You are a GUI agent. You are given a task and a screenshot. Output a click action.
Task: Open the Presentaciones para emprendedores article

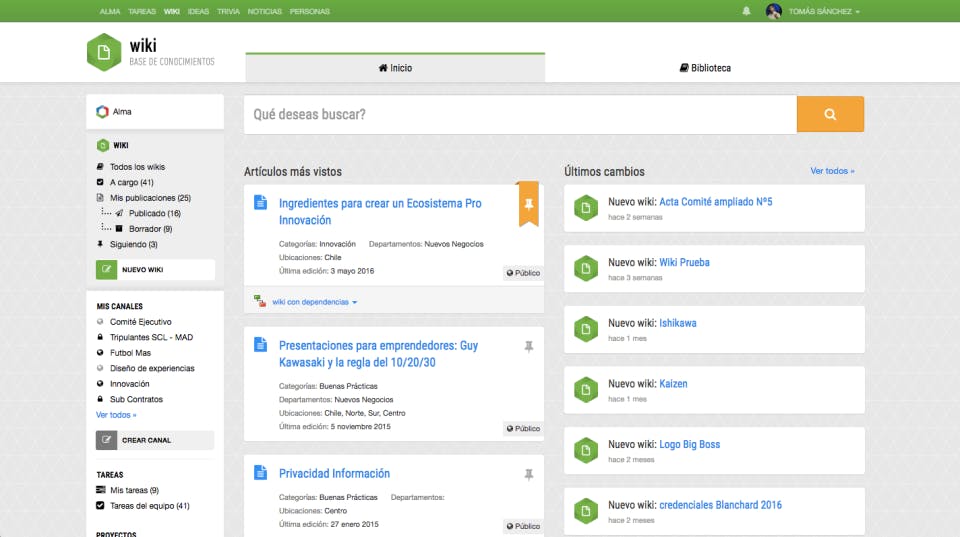click(378, 354)
